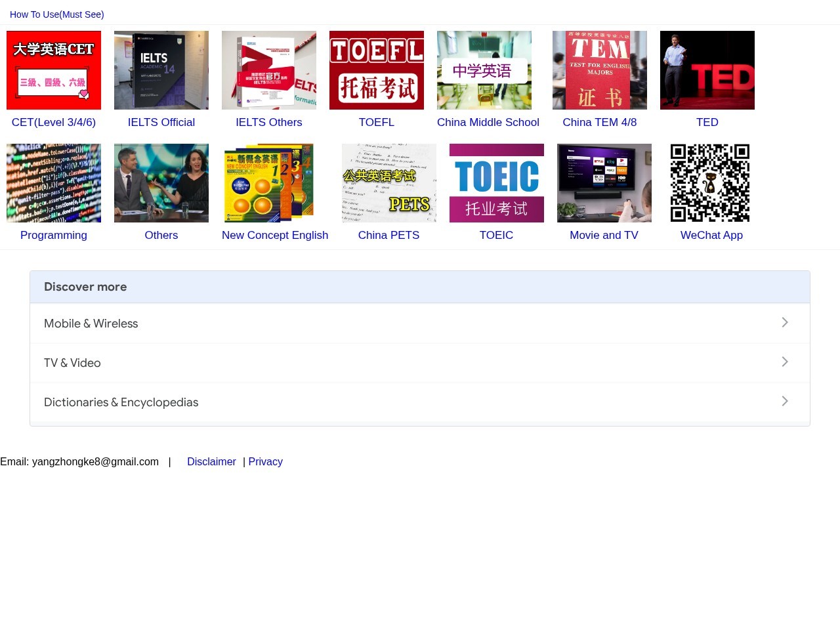Select the Mobile & Wireless row label
The image size is (840, 630).
point(91,324)
